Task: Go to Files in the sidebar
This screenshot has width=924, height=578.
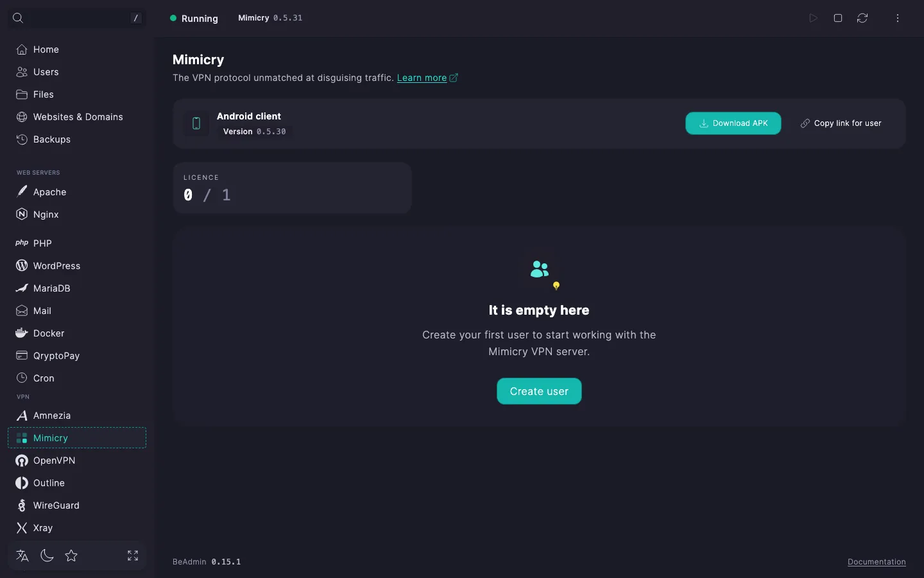Action: tap(77, 94)
